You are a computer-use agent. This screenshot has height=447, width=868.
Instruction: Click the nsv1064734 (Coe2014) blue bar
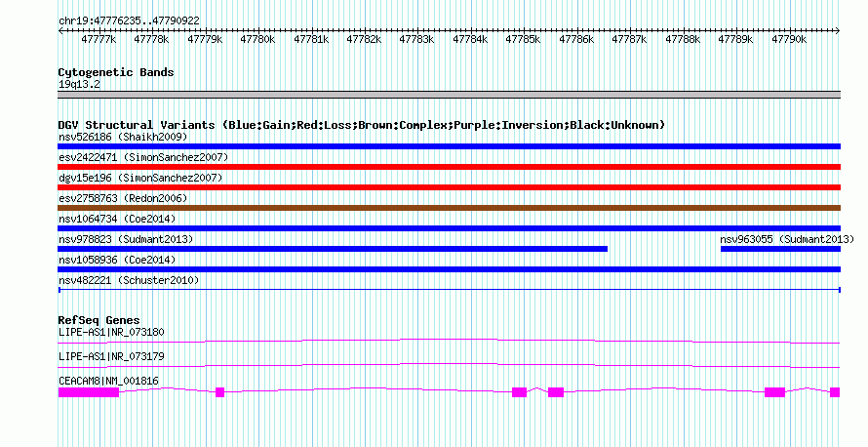(x=449, y=228)
